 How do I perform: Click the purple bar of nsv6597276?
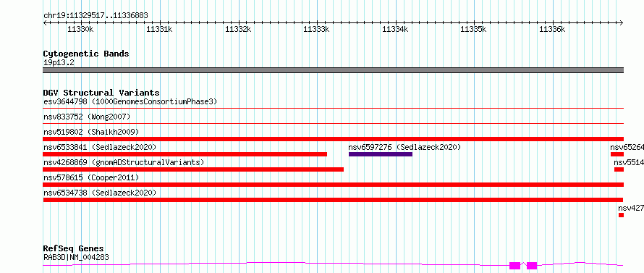tap(381, 154)
